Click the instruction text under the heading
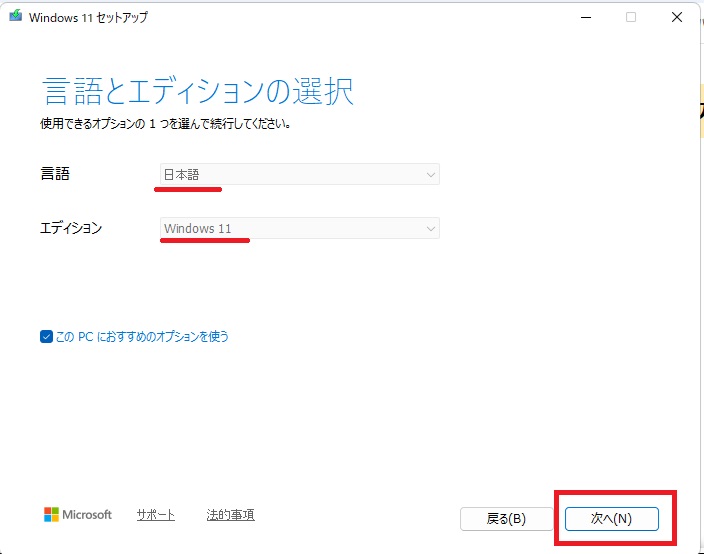Viewport: 704px width, 554px height. coord(165,125)
